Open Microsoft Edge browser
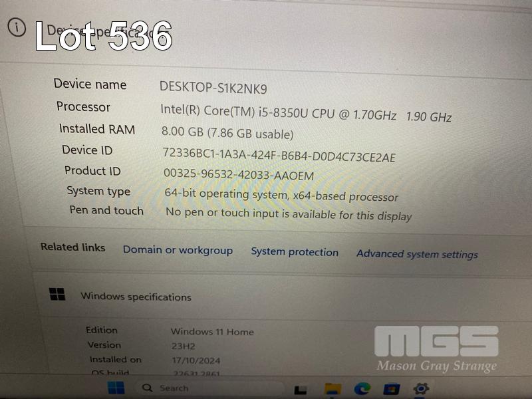Screen dimensions: 532x399 (x=362, y=389)
